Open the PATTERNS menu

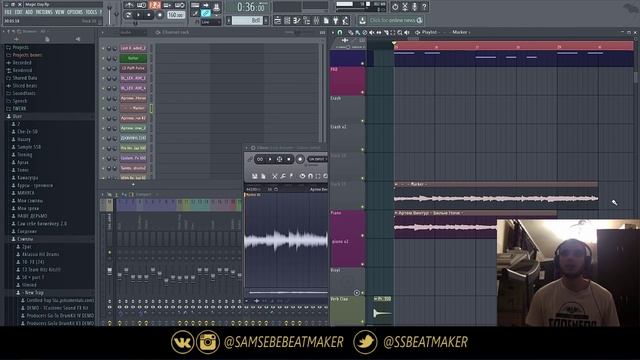click(44, 12)
